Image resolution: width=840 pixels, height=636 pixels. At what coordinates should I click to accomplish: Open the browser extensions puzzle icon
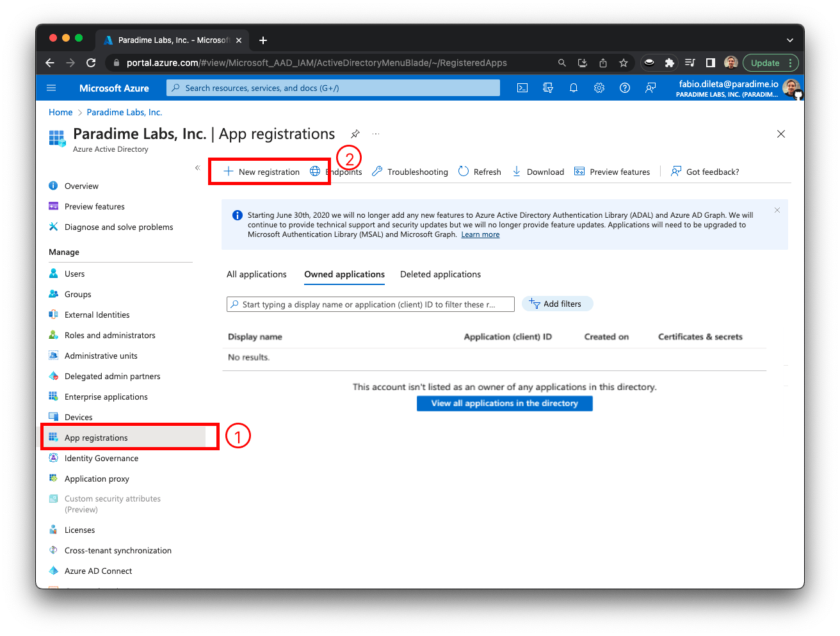point(670,63)
